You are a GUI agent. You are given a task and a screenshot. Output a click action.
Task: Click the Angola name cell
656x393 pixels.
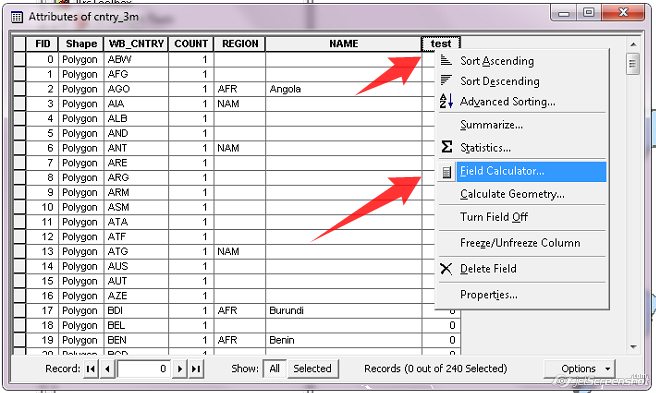(343, 89)
